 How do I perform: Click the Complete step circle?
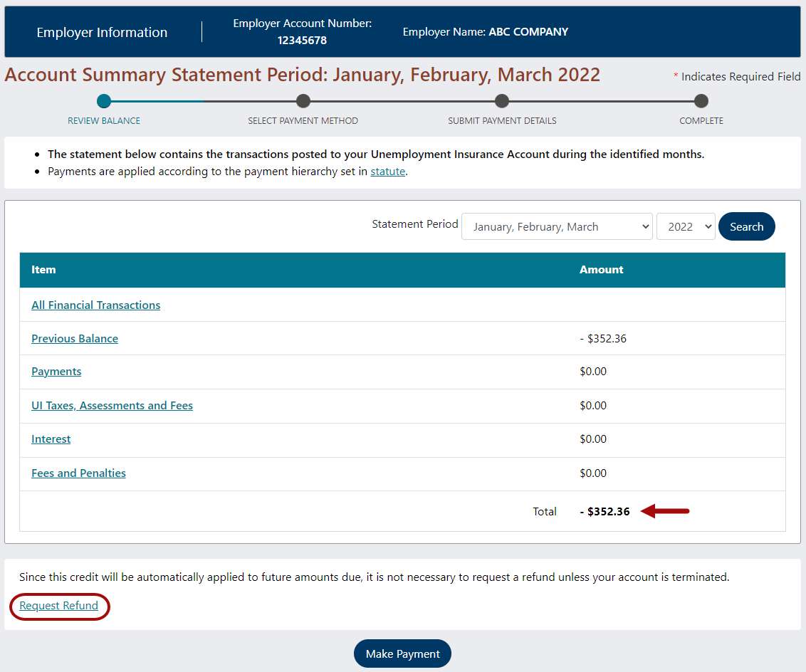tap(701, 101)
